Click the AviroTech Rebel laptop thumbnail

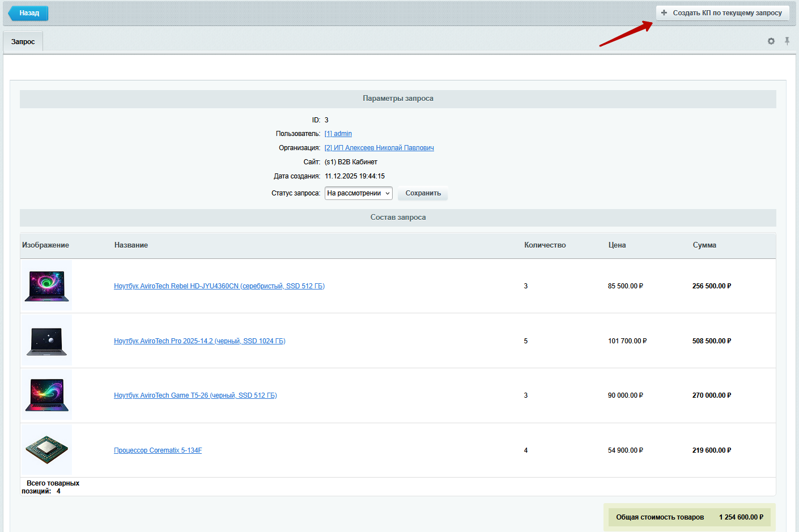tap(47, 286)
